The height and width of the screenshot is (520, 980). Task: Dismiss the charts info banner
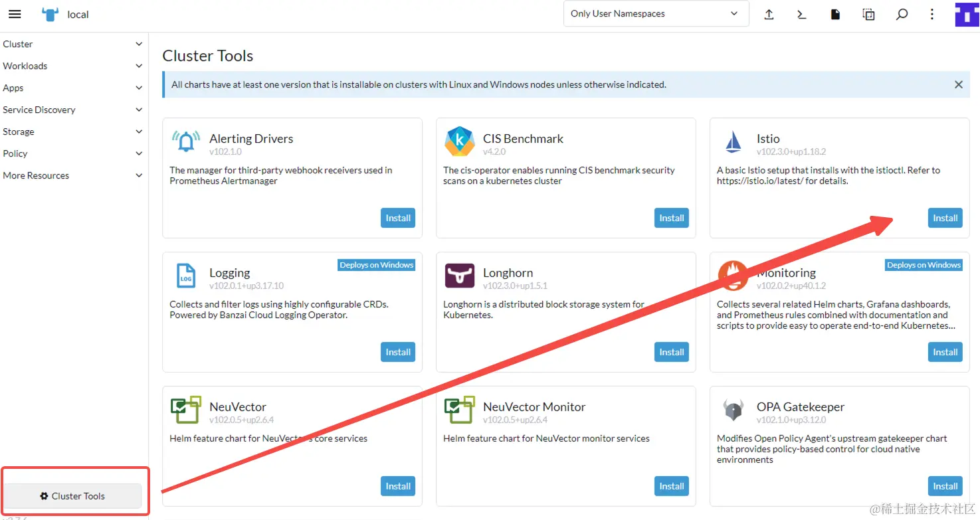click(958, 84)
